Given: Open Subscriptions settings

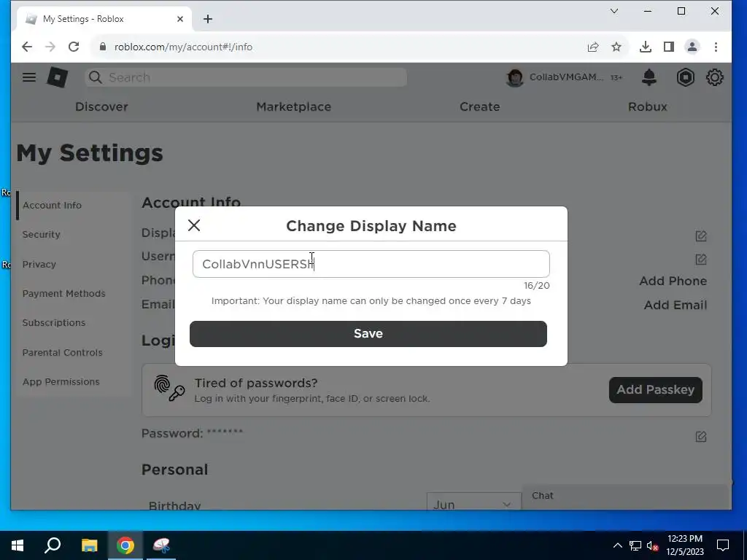Looking at the screenshot, I should click(54, 323).
